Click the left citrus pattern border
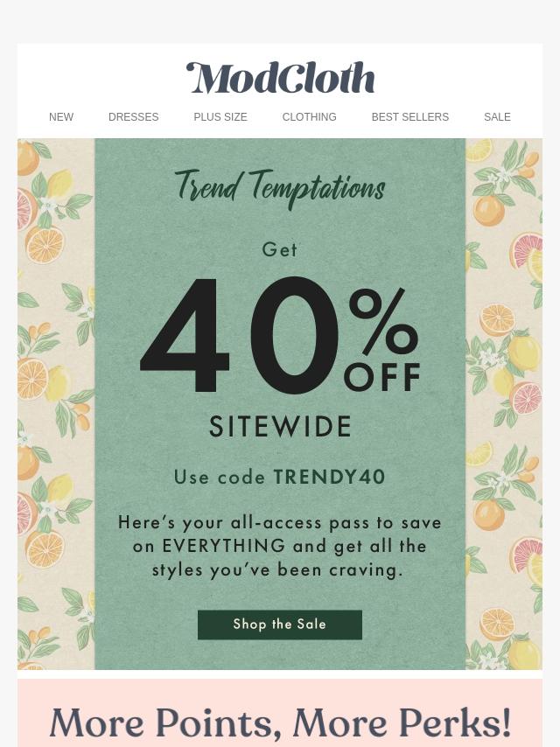560x747 pixels. pos(56,404)
